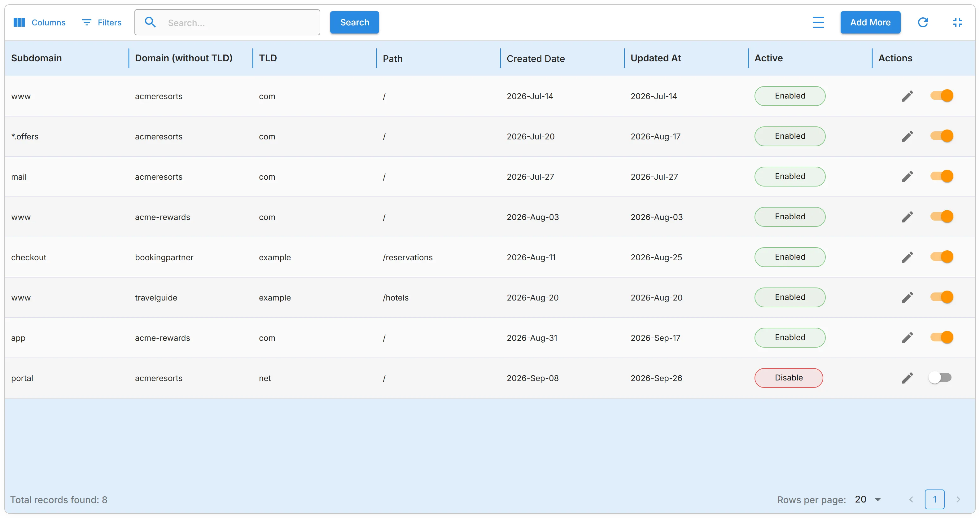Viewport: 980px width, 518px height.
Task: Edit the portal acmeresorts row
Action: (x=907, y=378)
